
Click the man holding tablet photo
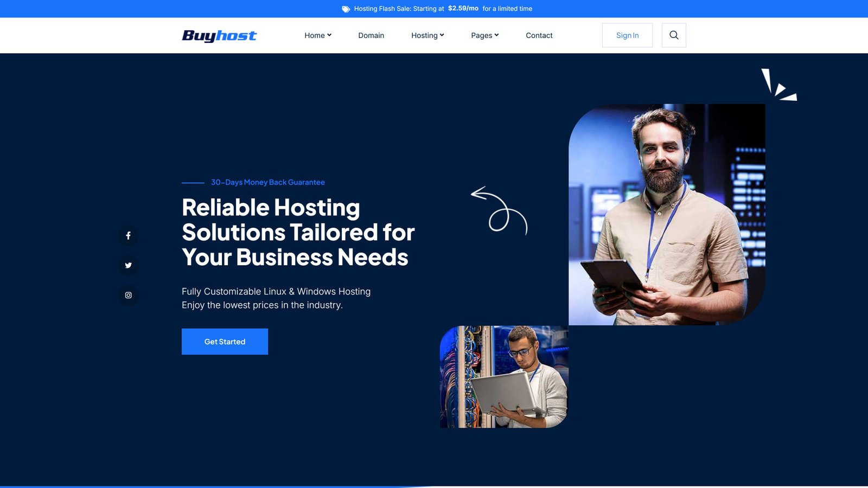[x=667, y=215]
